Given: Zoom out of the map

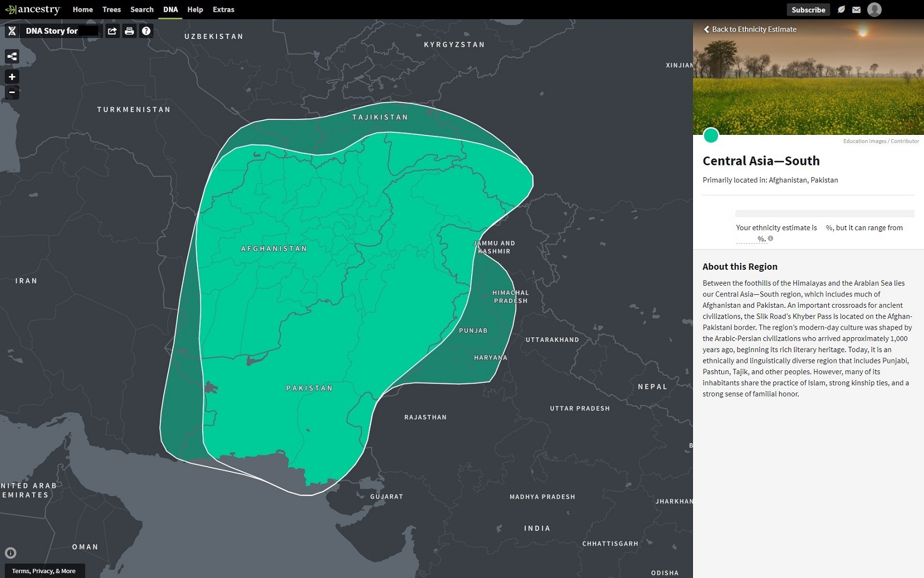Looking at the screenshot, I should 12,92.
